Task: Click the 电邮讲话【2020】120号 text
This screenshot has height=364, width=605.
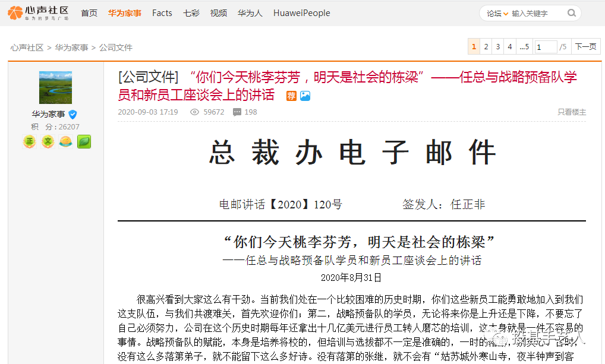Action: pyautogui.click(x=281, y=204)
